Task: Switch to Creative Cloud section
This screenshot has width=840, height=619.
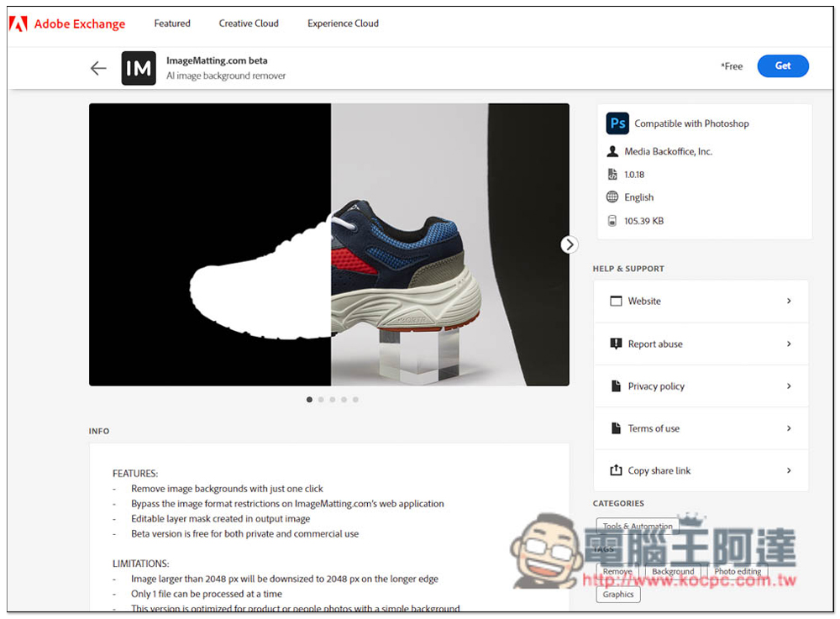Action: pos(249,24)
